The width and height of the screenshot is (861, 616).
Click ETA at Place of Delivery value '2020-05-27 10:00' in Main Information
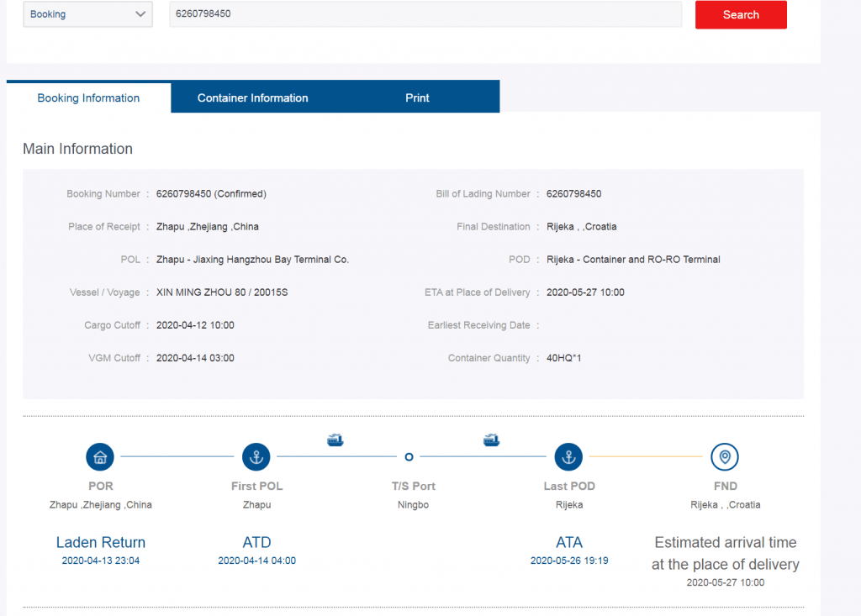(x=585, y=292)
